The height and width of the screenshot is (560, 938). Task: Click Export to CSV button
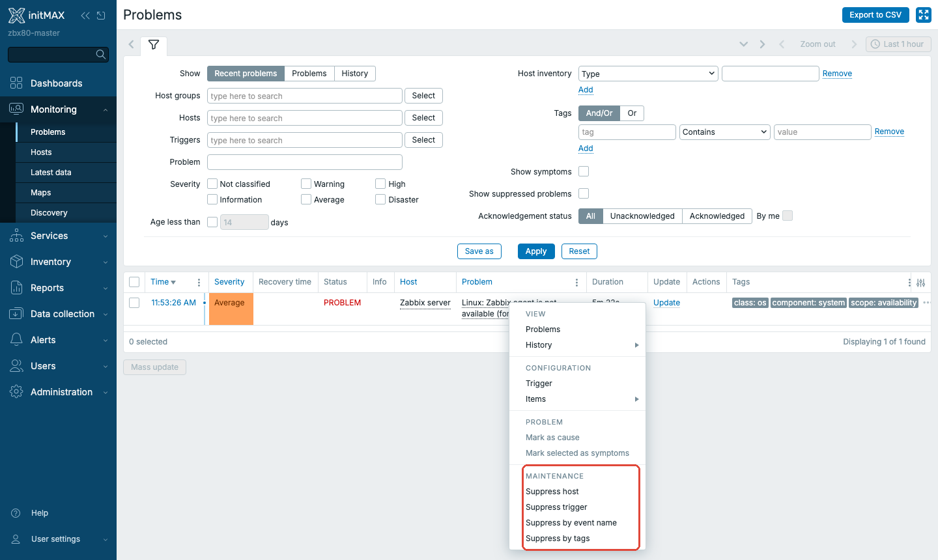coord(875,15)
